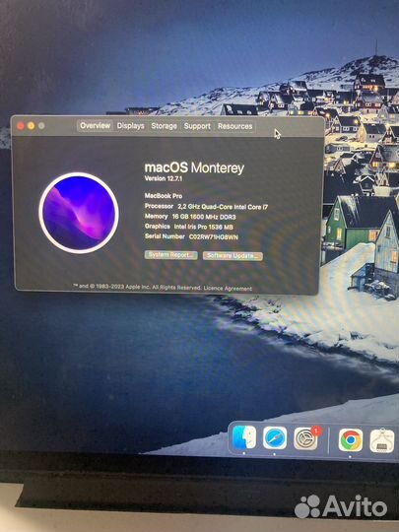The height and width of the screenshot is (532, 399).
Task: Click the MacBook Pro model name
Action: (164, 196)
